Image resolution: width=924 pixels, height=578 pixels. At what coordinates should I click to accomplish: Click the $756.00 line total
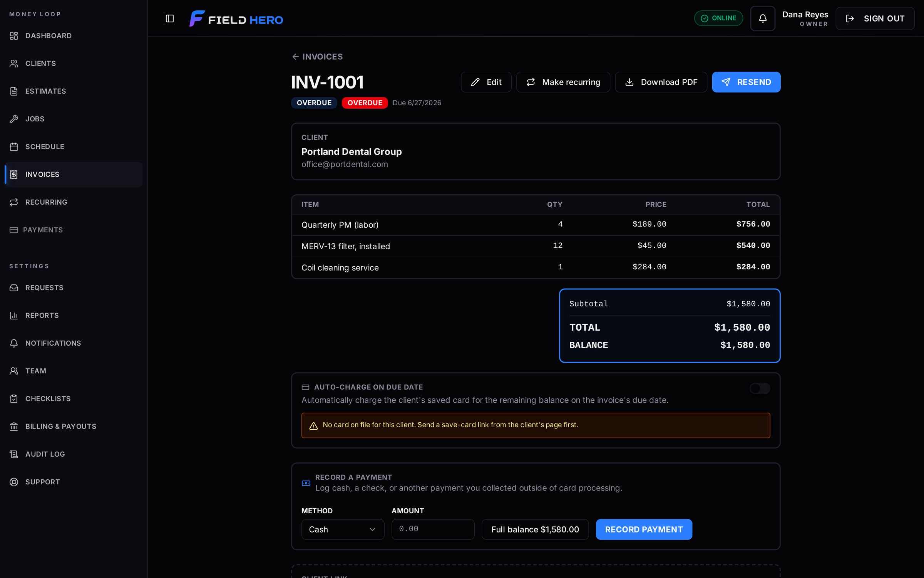tap(753, 224)
